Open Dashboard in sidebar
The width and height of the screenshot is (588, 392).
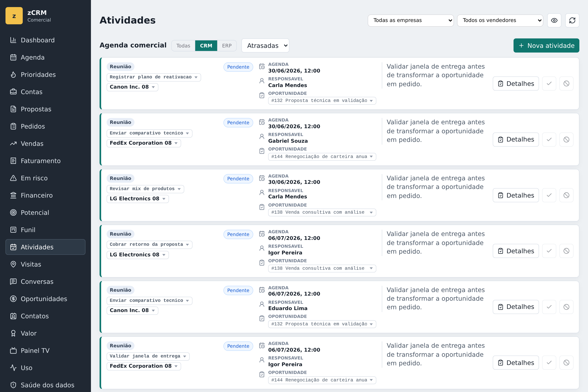(45, 40)
